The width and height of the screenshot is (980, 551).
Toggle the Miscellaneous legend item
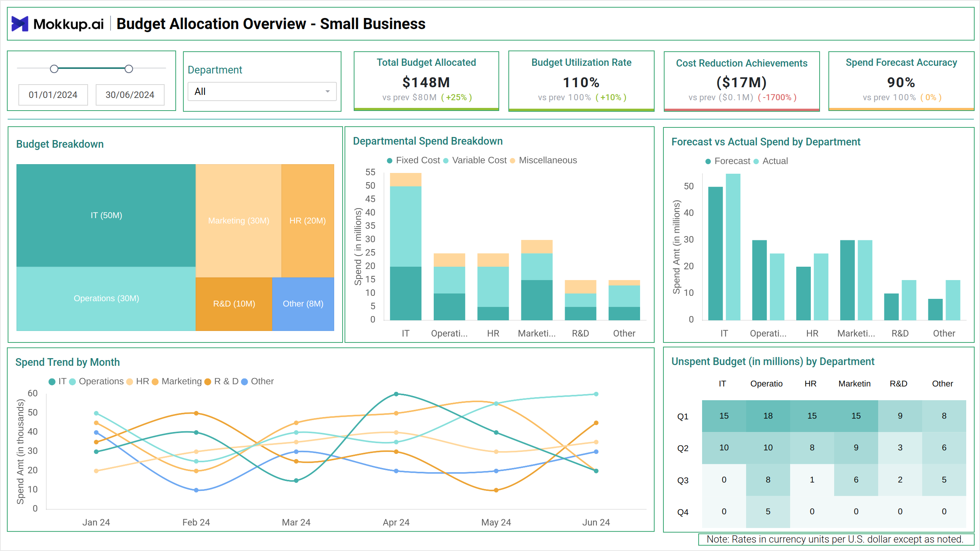543,160
